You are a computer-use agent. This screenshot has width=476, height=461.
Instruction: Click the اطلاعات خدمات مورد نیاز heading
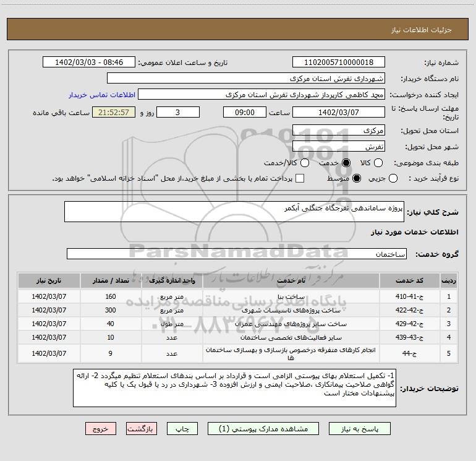click(x=415, y=232)
